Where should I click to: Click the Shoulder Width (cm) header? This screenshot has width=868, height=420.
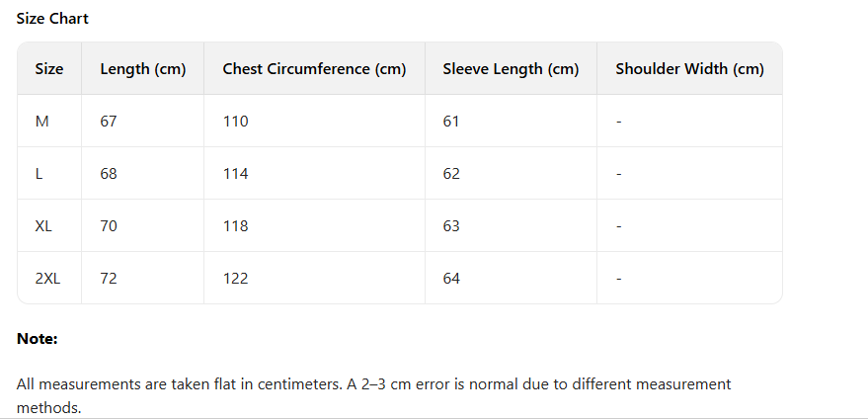689,69
